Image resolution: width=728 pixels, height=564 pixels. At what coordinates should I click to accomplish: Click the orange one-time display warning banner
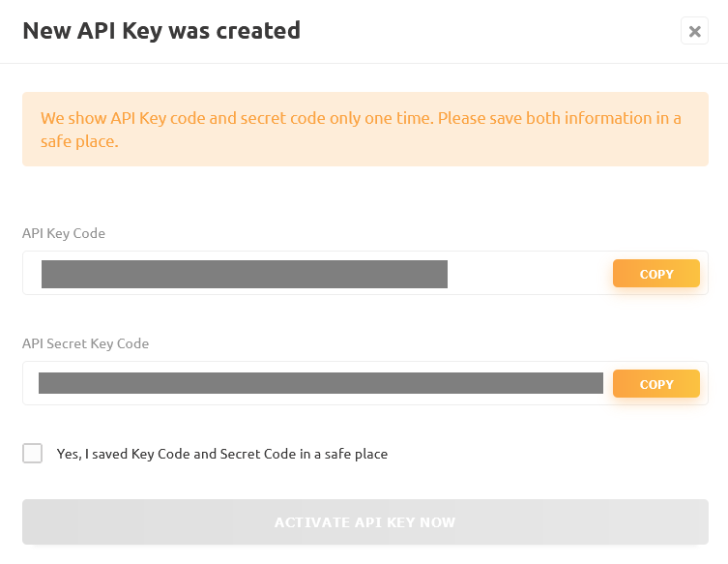[x=364, y=130]
